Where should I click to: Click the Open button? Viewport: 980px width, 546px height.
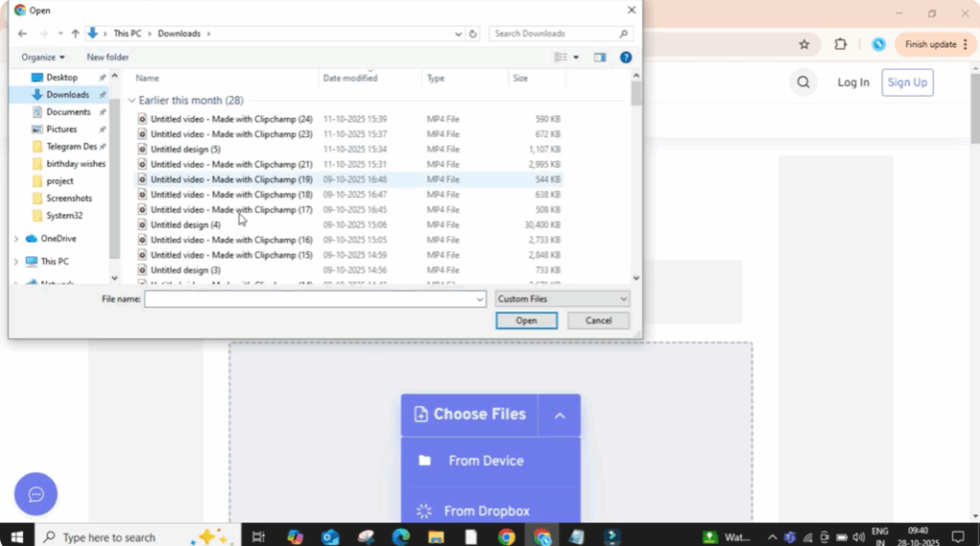pos(526,321)
